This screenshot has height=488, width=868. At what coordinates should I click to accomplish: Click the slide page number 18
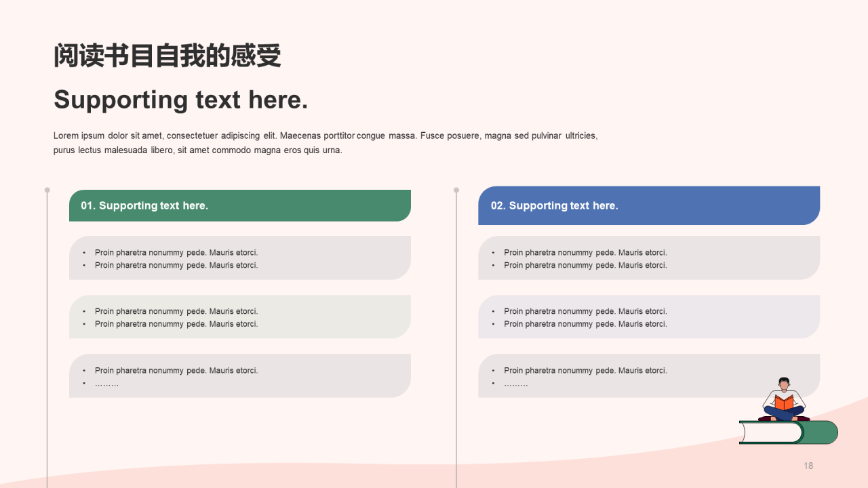pyautogui.click(x=808, y=466)
